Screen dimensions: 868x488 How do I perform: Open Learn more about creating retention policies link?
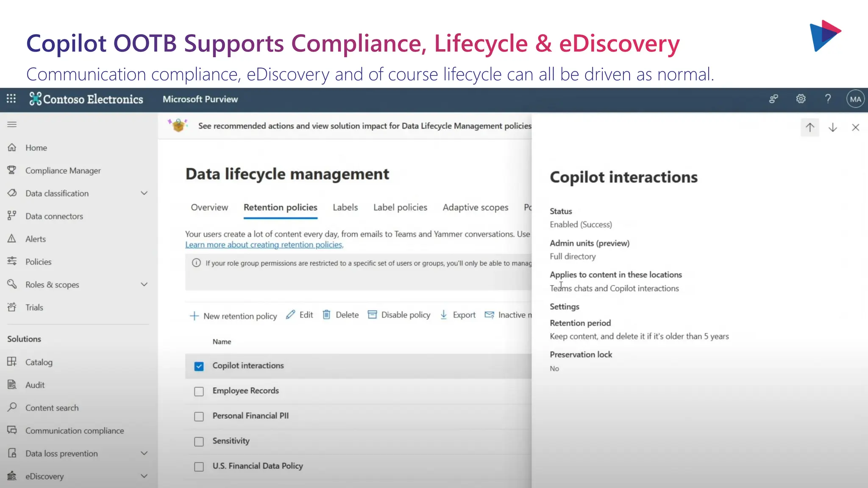[264, 244]
